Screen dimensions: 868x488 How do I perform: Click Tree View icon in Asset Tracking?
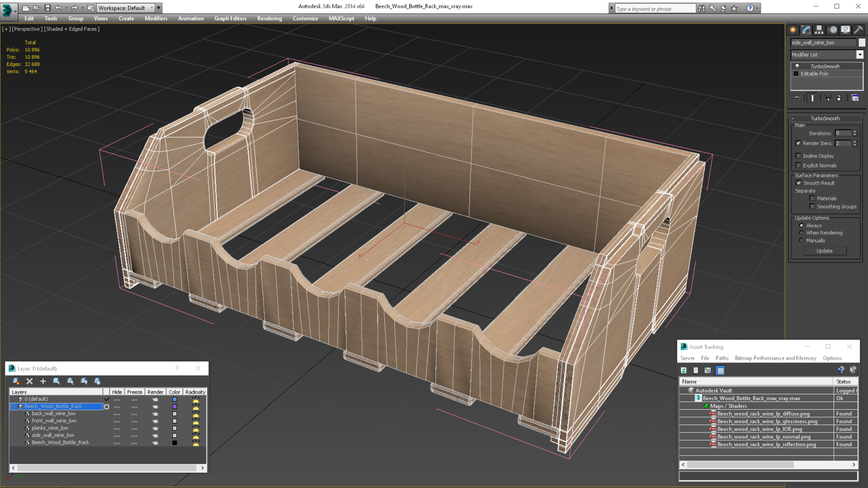[708, 371]
